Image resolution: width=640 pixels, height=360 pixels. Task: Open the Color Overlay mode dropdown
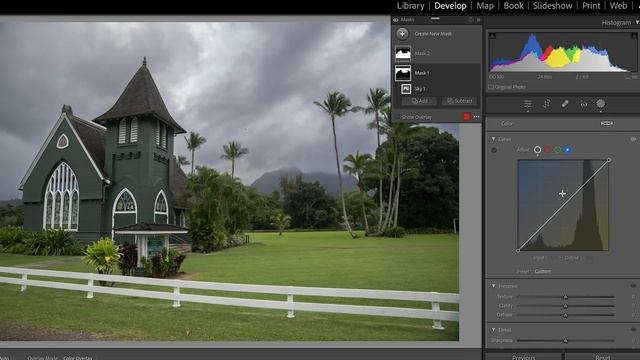78,358
